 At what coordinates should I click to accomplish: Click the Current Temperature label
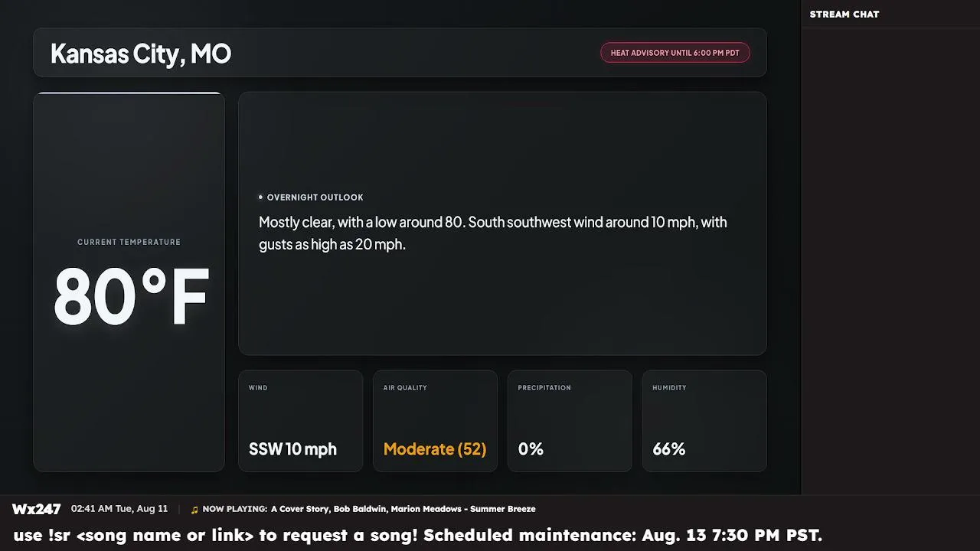[x=129, y=242]
